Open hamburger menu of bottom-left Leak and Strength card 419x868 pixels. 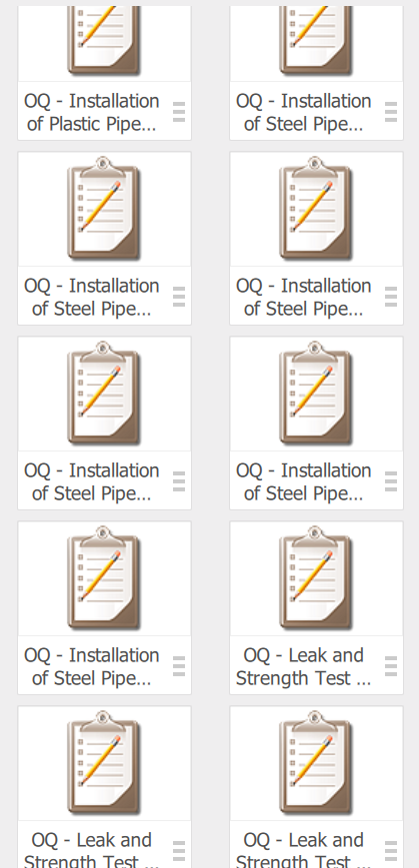tap(178, 851)
